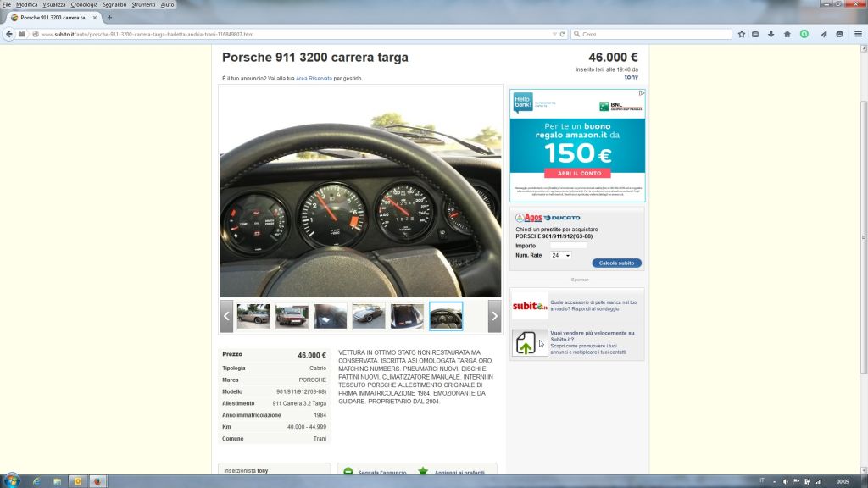This screenshot has height=488, width=868.
Task: Open the leather accessory survey link
Action: tap(593, 305)
